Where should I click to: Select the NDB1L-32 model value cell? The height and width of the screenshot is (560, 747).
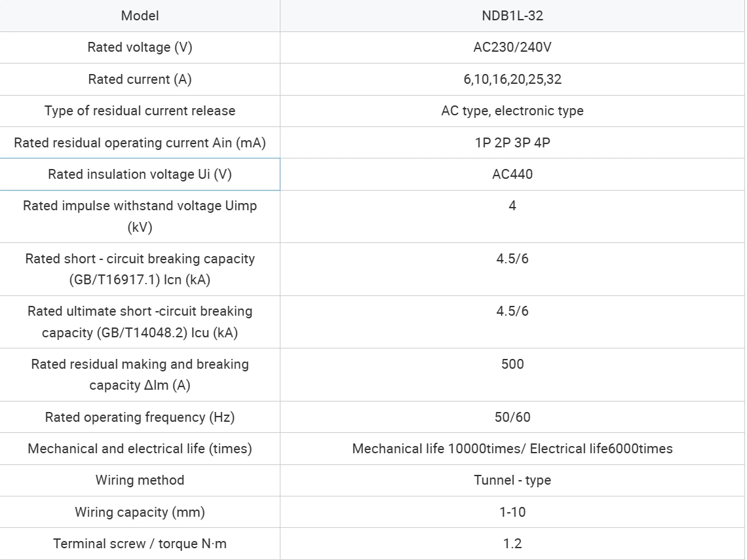[512, 16]
